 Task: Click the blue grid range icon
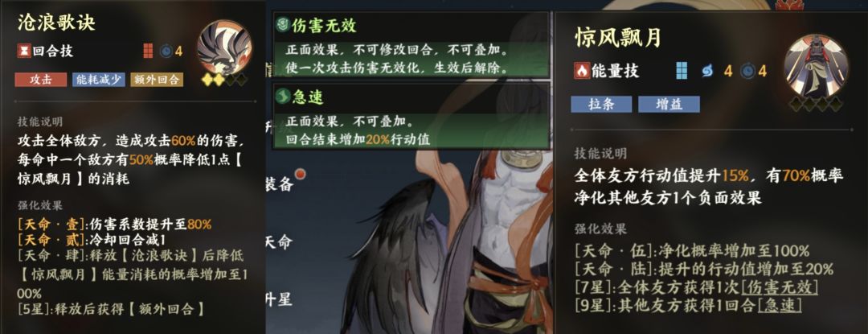682,71
